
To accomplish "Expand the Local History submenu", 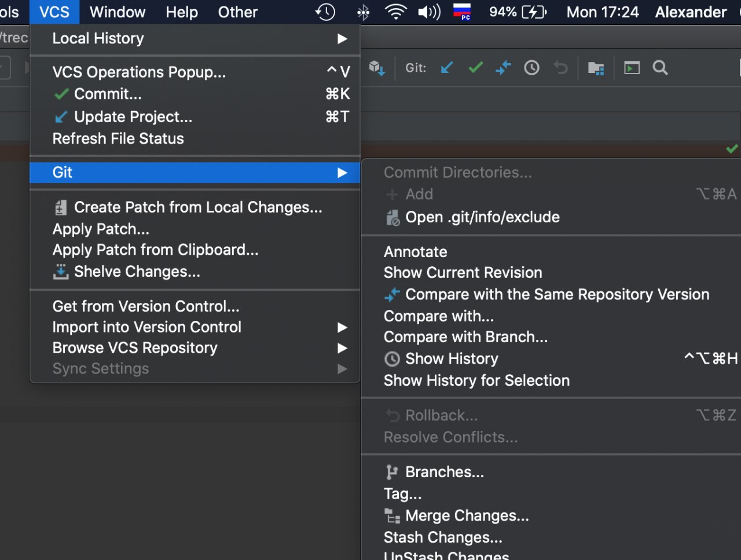I will (195, 39).
